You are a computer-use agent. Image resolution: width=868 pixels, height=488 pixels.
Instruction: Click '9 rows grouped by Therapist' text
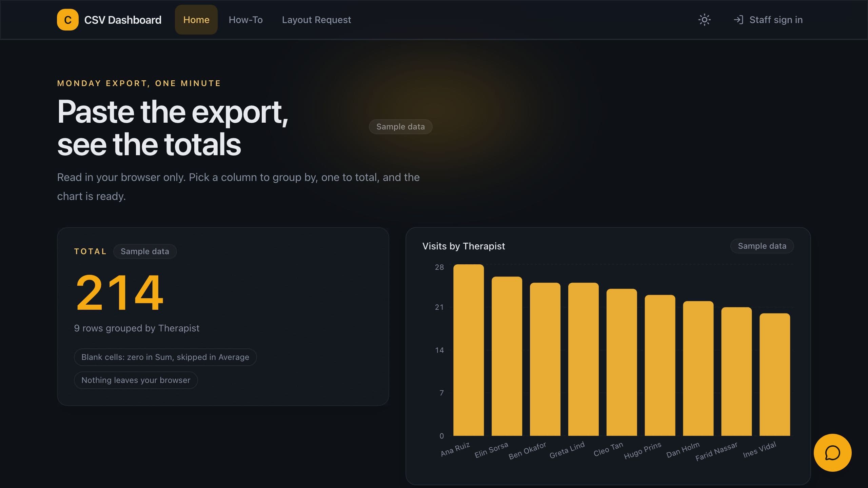137,328
